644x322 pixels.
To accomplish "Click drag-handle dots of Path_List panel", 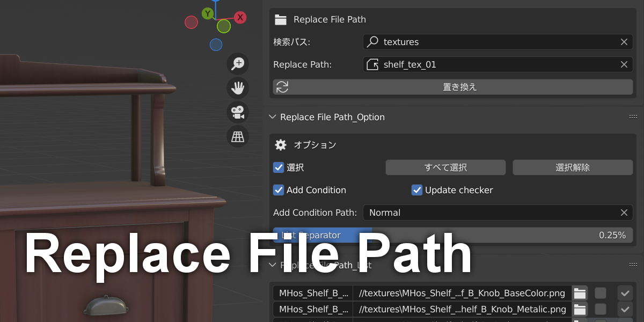I will click(633, 265).
